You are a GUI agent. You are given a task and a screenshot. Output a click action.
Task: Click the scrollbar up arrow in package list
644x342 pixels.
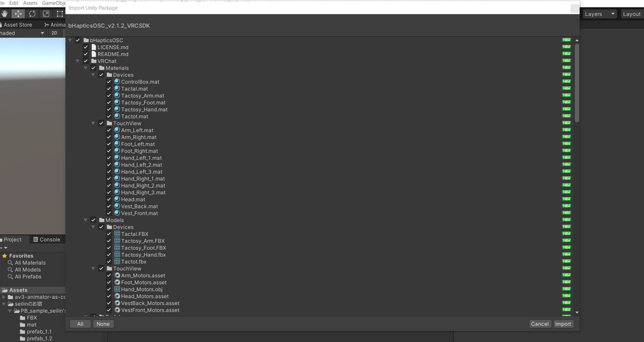click(577, 40)
